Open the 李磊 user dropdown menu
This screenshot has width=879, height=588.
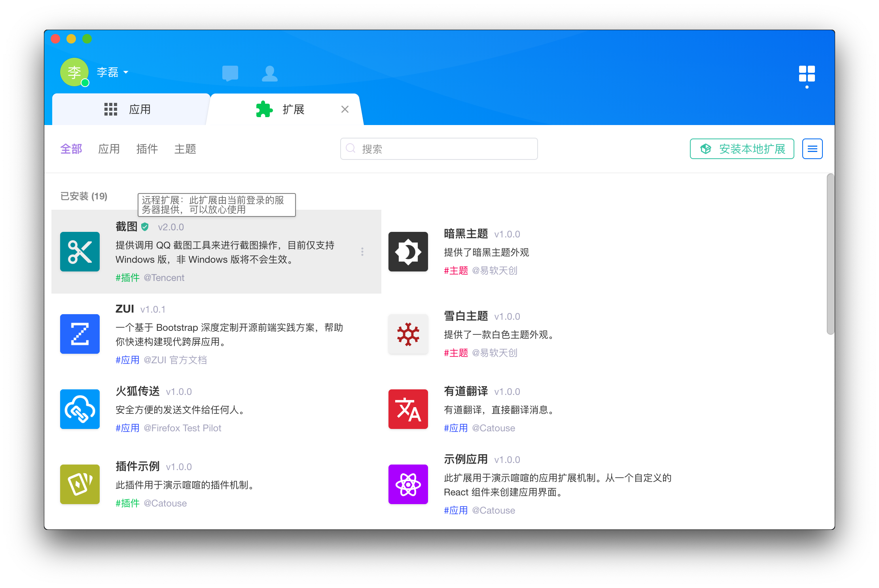[x=113, y=72]
